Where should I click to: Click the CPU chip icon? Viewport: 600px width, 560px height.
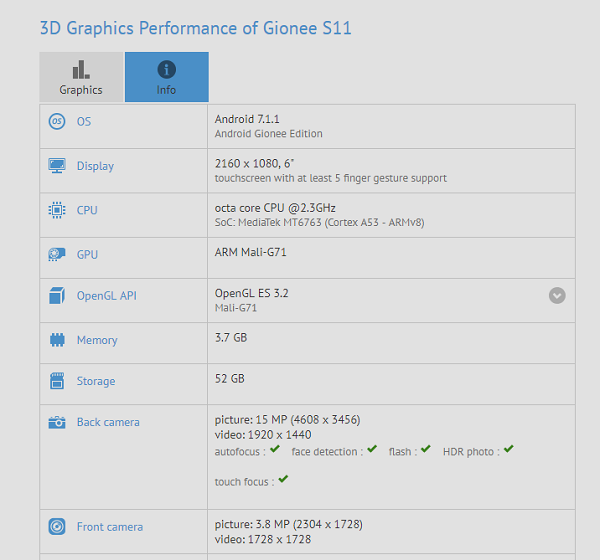coord(57,210)
